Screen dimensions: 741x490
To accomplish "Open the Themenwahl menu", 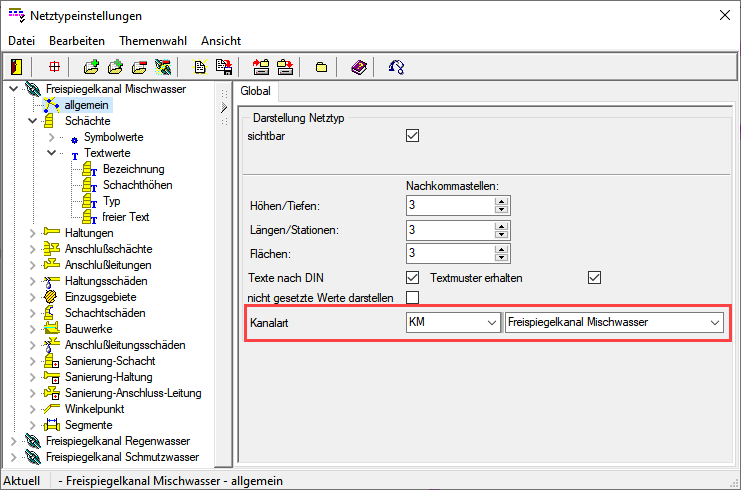I will point(152,41).
